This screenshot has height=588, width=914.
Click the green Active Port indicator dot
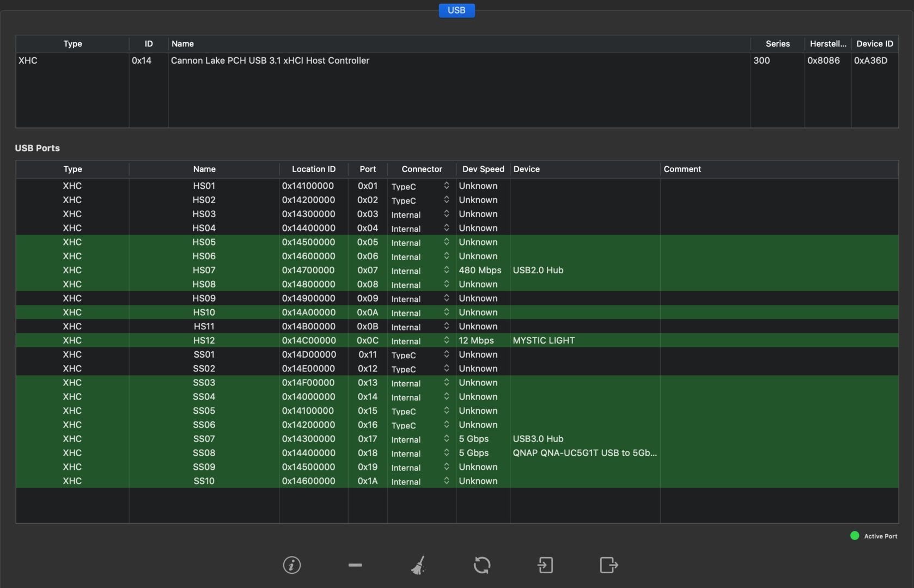coord(855,536)
